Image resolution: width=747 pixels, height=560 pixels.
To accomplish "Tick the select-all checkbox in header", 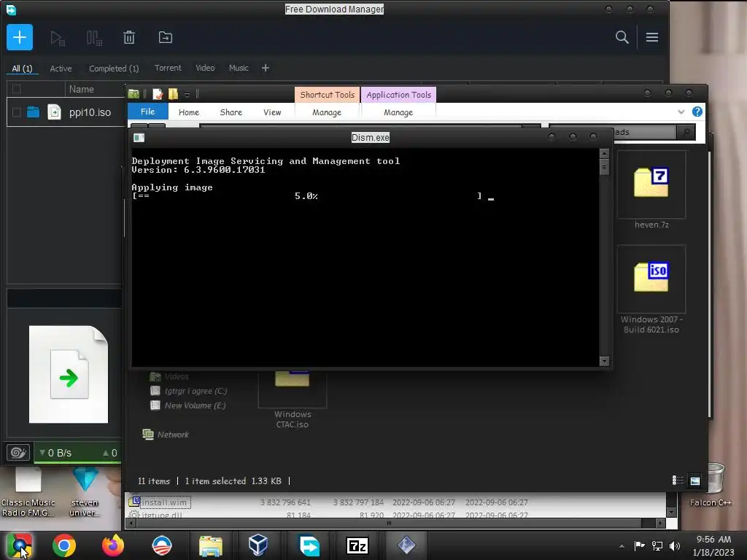I will pos(17,89).
